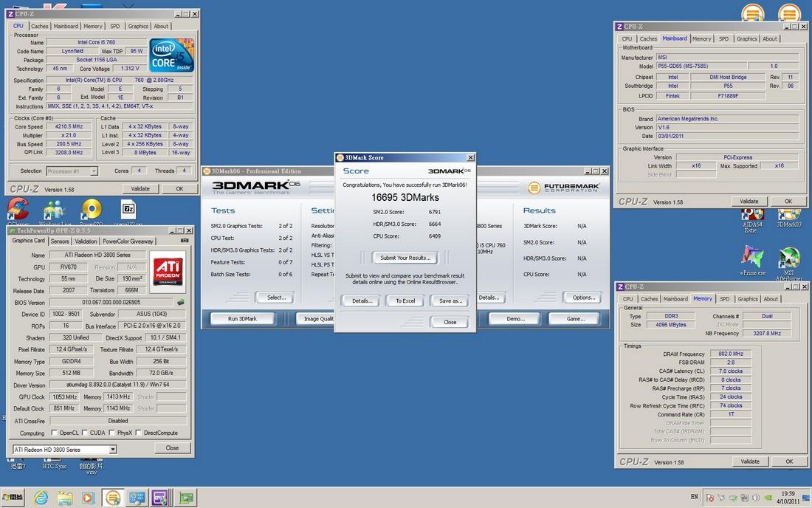Switch to Sensors tab in GPU-Z
Viewport: 812px width, 508px height.
click(x=60, y=241)
